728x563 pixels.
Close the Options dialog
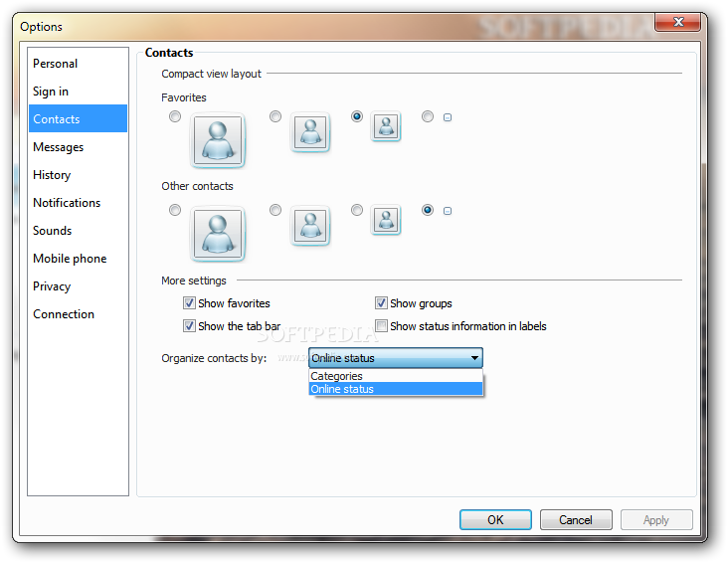pos(678,22)
